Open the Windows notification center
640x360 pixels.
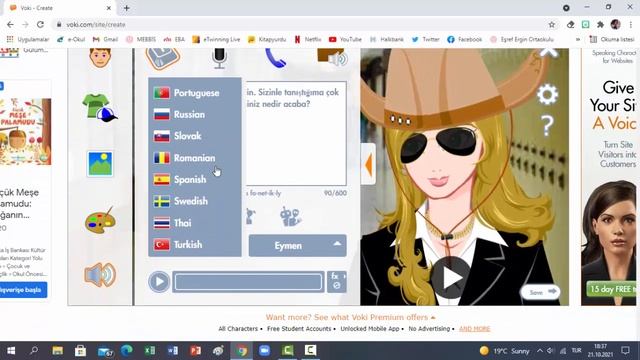point(625,351)
